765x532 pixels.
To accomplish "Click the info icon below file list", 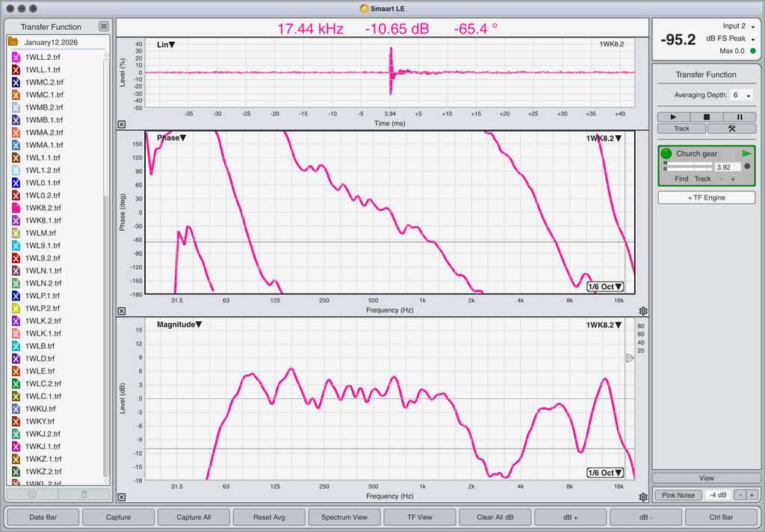I will click(x=32, y=494).
